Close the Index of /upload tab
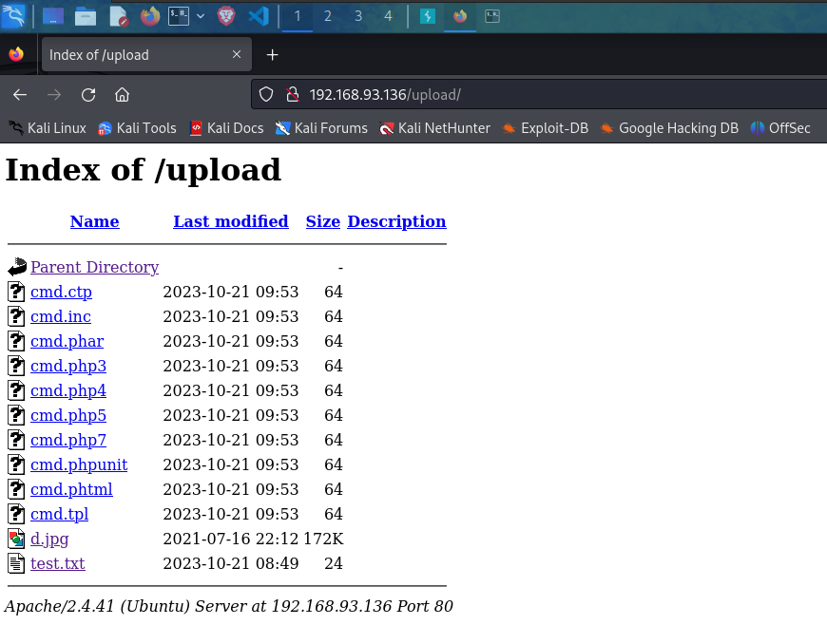The height and width of the screenshot is (644, 827). [237, 55]
